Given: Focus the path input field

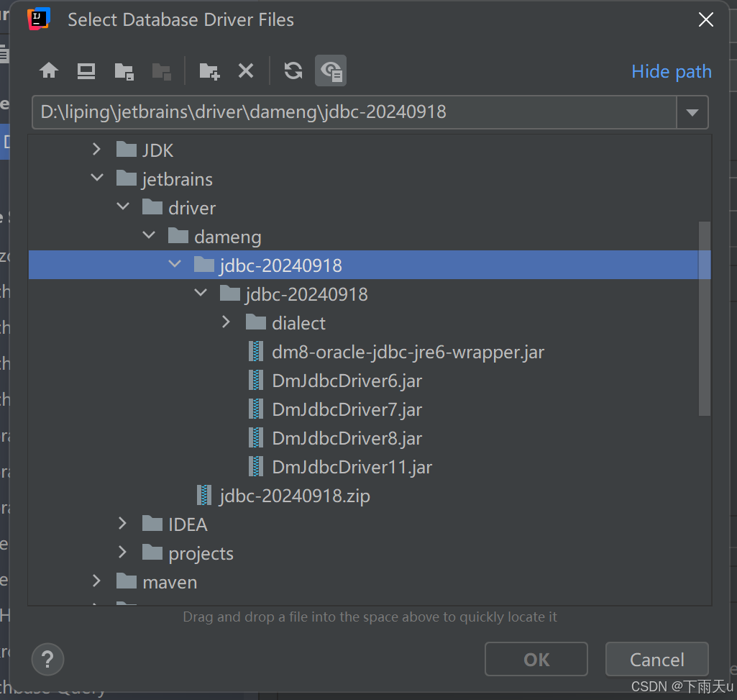Looking at the screenshot, I should (354, 112).
